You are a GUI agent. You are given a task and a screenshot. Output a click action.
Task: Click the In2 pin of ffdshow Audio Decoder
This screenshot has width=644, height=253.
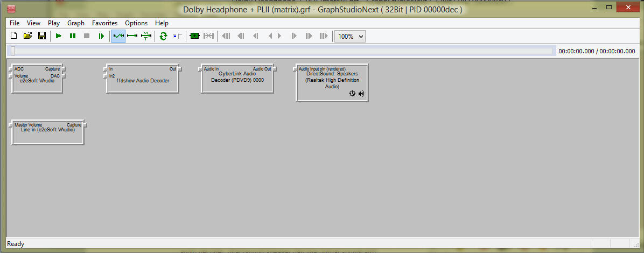click(x=106, y=76)
